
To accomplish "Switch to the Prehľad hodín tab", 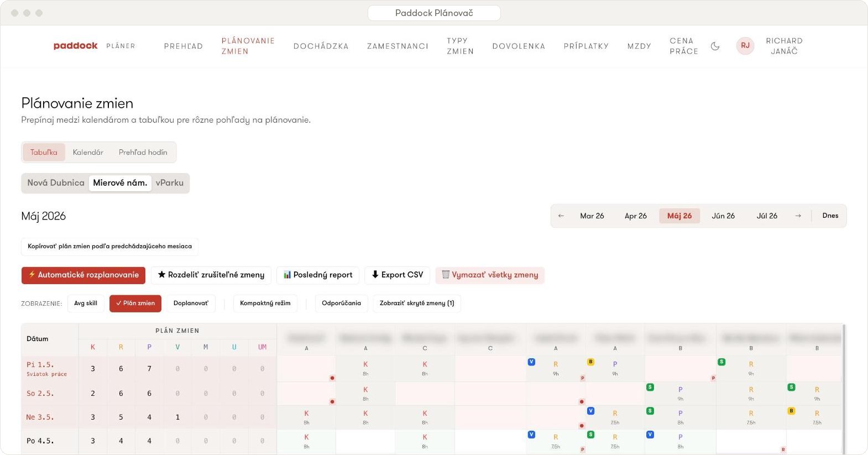I will (x=143, y=153).
